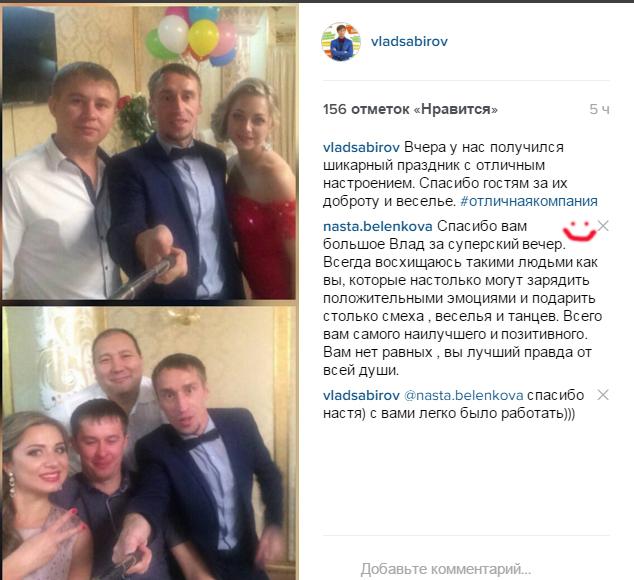Open vladsabirov username in the caption
Image resolution: width=634 pixels, height=580 pixels.
coord(361,147)
